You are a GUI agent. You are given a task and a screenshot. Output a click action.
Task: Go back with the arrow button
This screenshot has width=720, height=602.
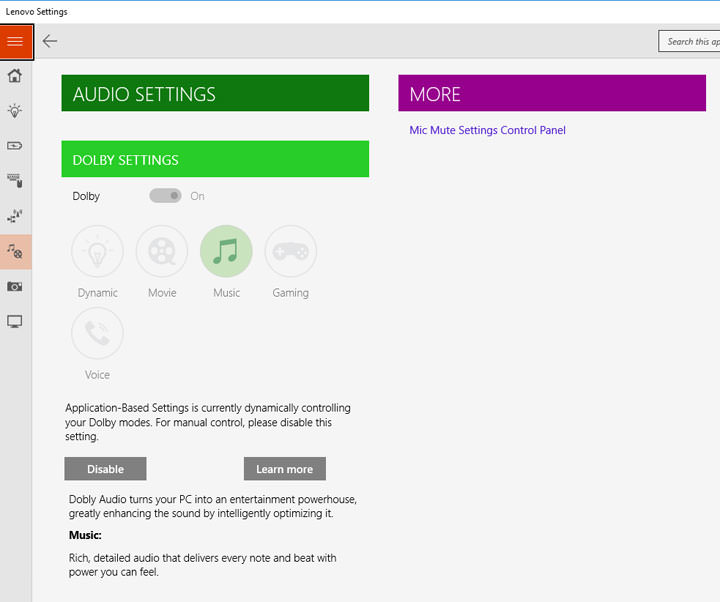pyautogui.click(x=50, y=41)
